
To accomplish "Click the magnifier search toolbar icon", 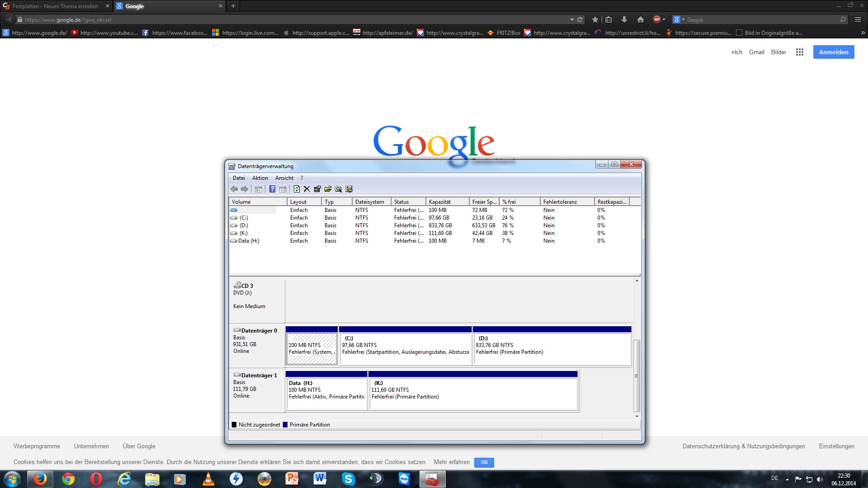I will [x=338, y=189].
